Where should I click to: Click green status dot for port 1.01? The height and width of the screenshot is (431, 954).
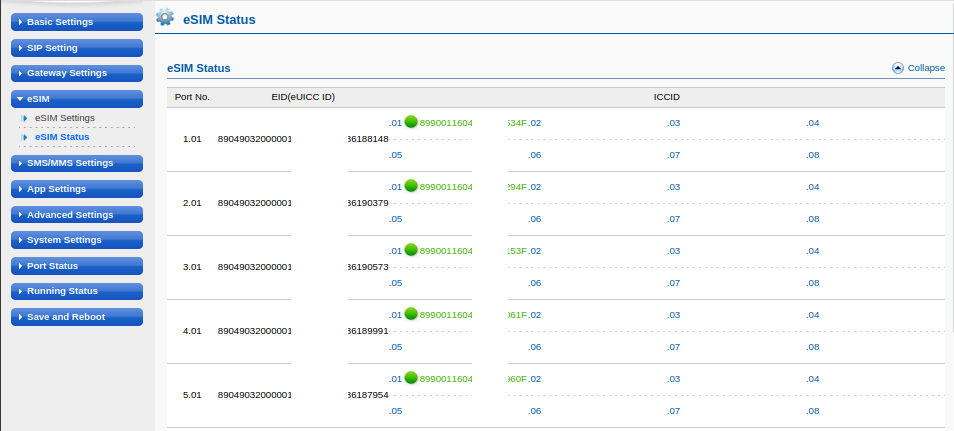tap(411, 122)
